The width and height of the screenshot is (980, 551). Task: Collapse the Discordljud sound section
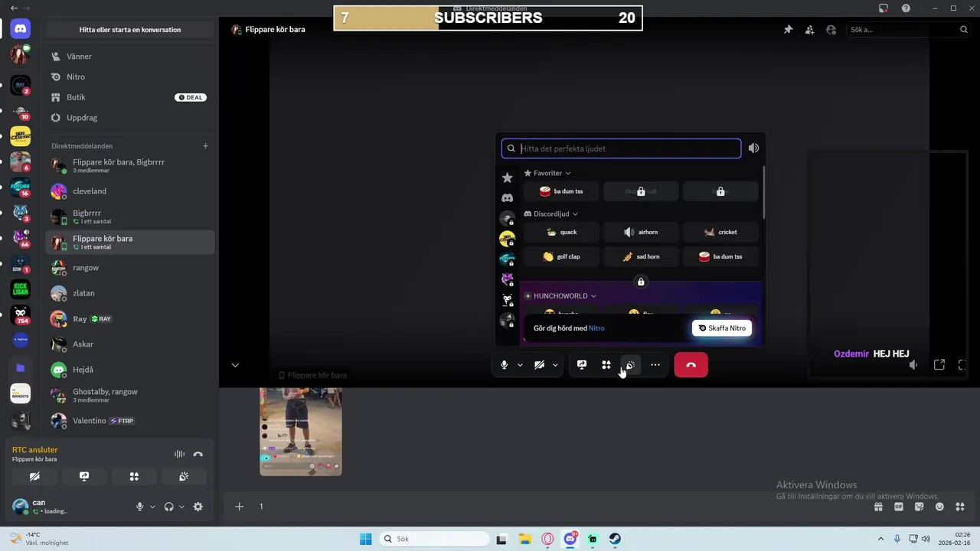click(550, 214)
